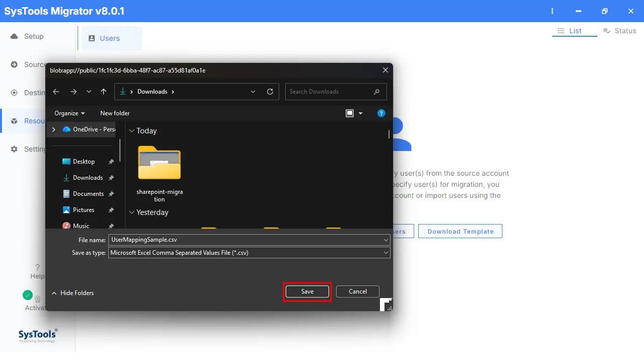Click the Help question mark icon
The height and width of the screenshot is (361, 644).
click(37, 267)
